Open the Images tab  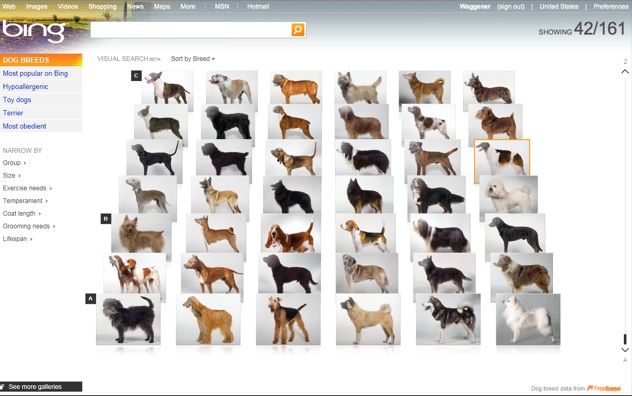point(36,6)
